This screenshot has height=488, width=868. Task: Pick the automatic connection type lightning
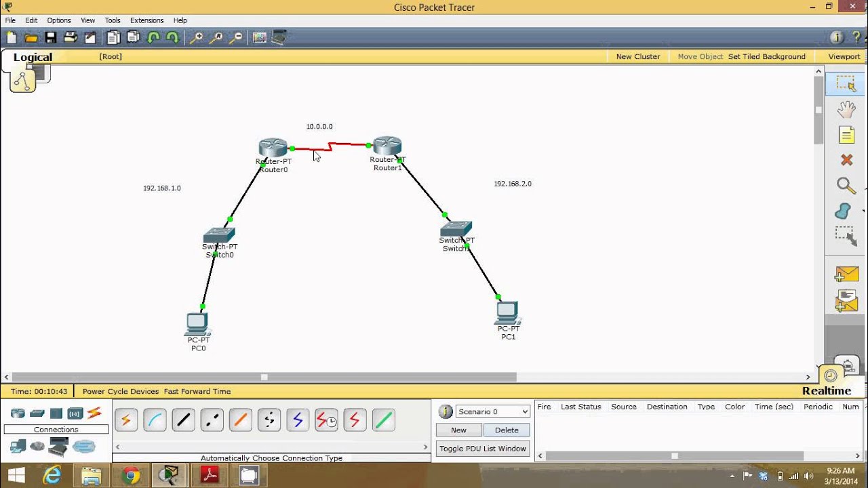tap(126, 420)
